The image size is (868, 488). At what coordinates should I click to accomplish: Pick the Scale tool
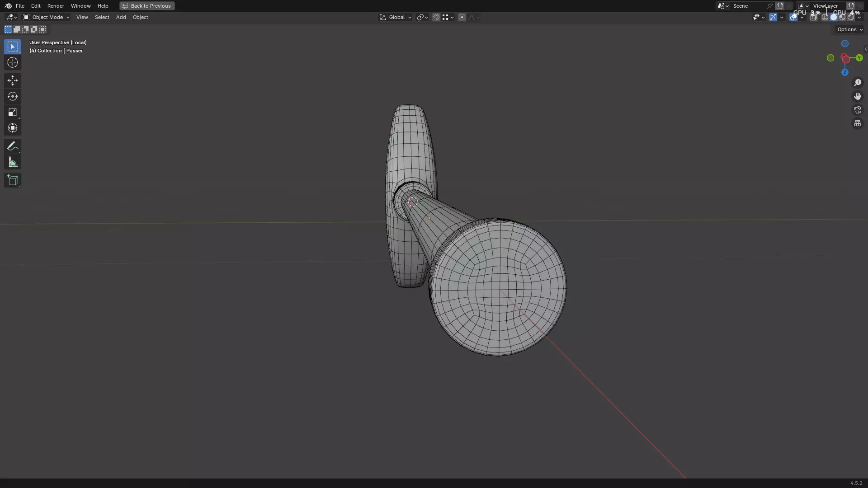12,113
